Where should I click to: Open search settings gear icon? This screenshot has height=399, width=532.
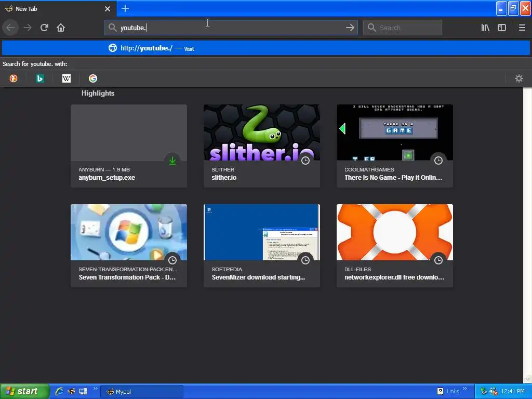519,78
